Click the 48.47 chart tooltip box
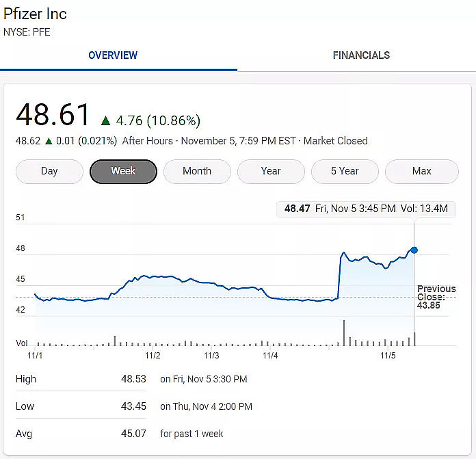 pyautogui.click(x=366, y=209)
